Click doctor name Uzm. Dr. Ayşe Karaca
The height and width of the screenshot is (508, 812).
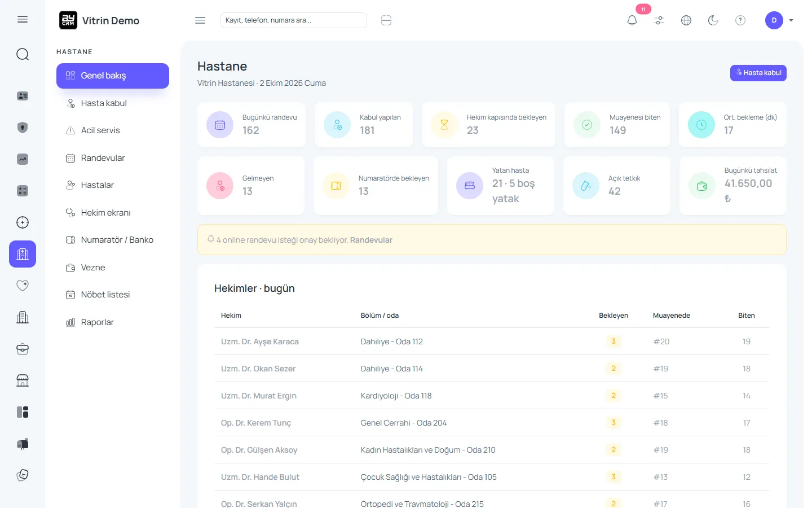pyautogui.click(x=260, y=341)
